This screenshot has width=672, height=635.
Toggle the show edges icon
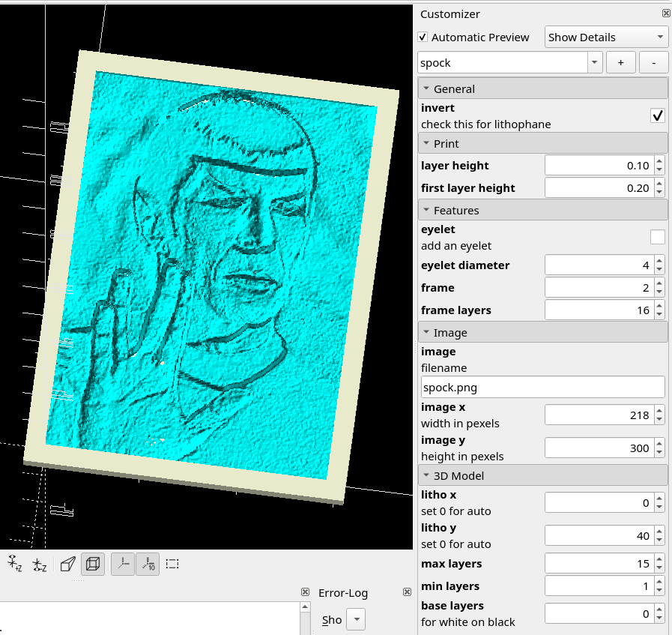click(x=173, y=564)
